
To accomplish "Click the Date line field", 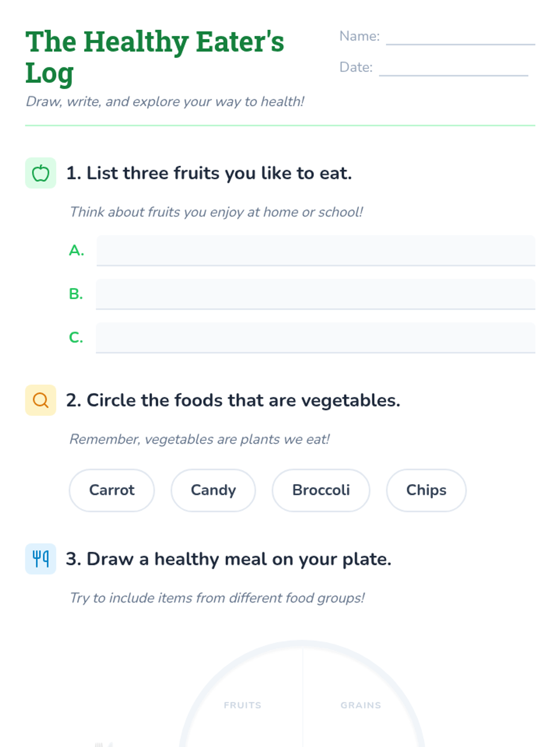I will [453, 68].
